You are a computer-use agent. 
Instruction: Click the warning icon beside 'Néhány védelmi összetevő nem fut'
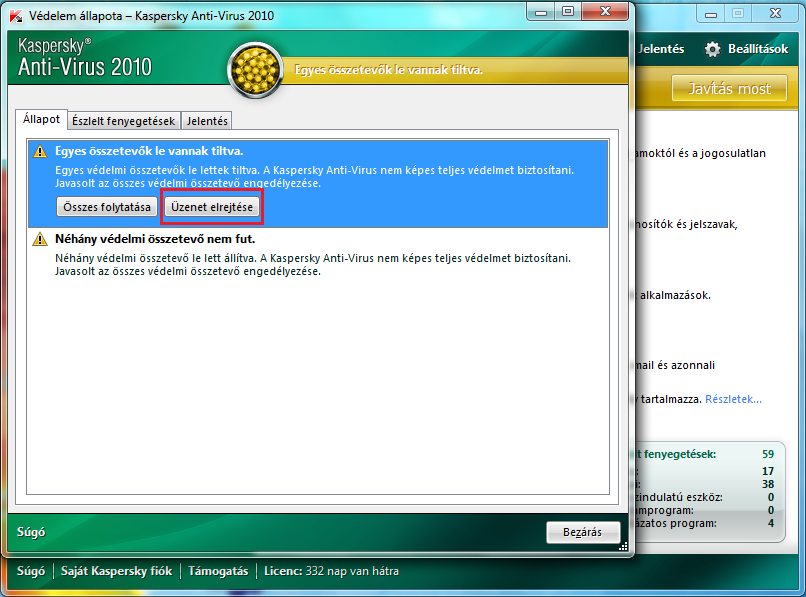tap(40, 239)
